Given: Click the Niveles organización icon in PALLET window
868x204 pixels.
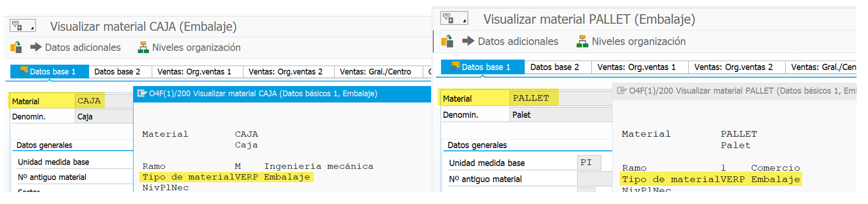Looking at the screenshot, I should (x=582, y=41).
